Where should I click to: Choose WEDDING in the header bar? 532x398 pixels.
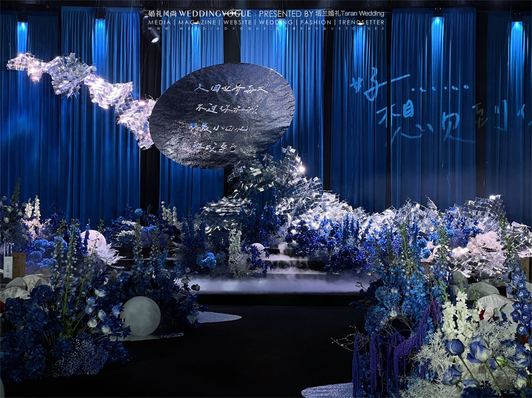pyautogui.click(x=276, y=22)
